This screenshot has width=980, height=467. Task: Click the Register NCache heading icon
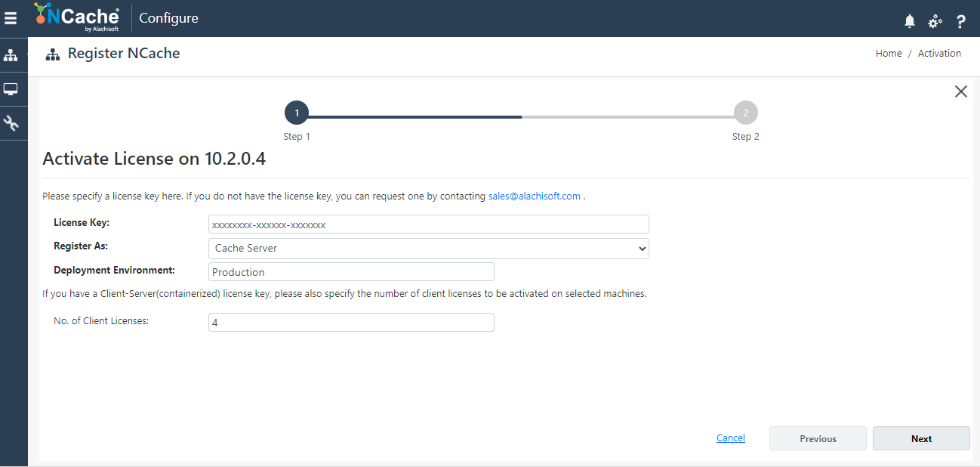pyautogui.click(x=52, y=54)
